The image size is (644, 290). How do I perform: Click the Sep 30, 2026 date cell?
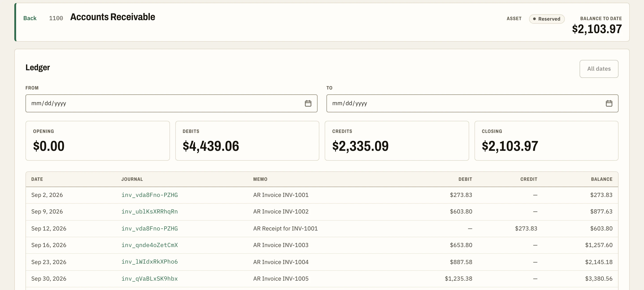pos(49,279)
